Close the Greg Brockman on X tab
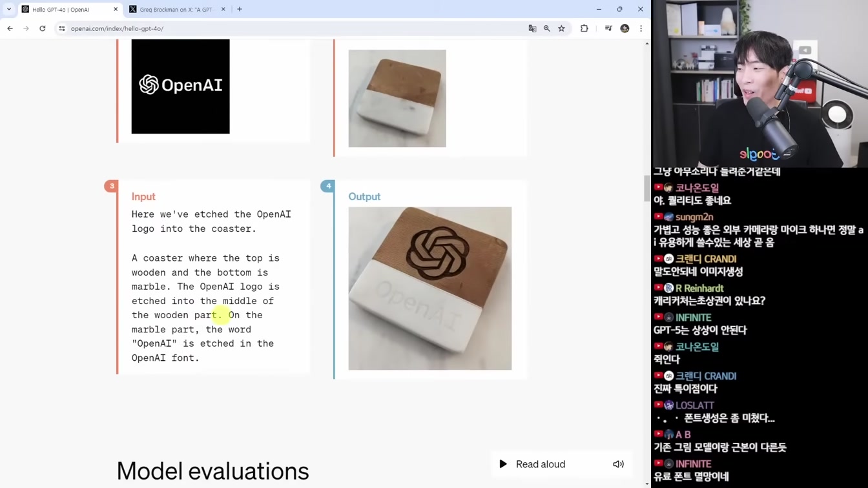This screenshot has height=488, width=868. pyautogui.click(x=223, y=9)
